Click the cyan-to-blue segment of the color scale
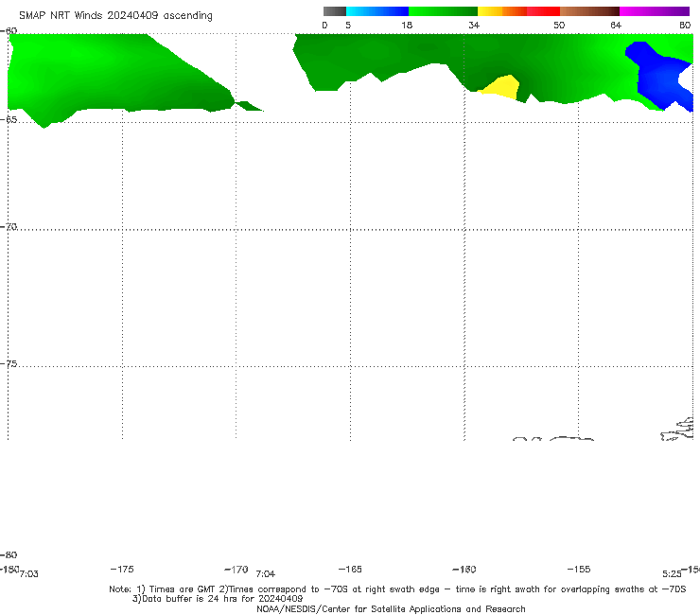 point(377,11)
